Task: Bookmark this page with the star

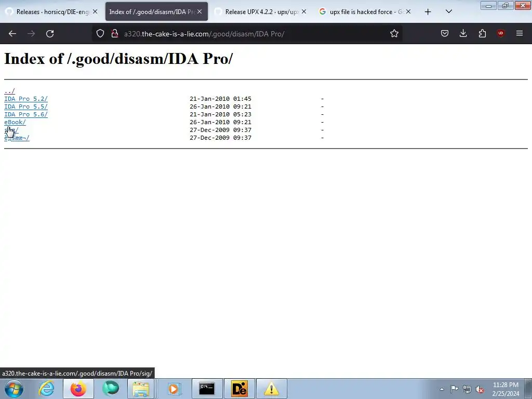Action: 394,33
